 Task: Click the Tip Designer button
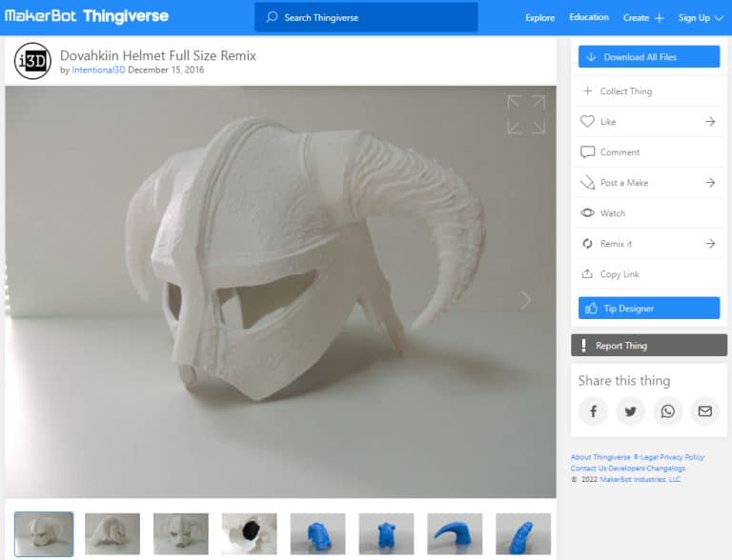coord(649,308)
